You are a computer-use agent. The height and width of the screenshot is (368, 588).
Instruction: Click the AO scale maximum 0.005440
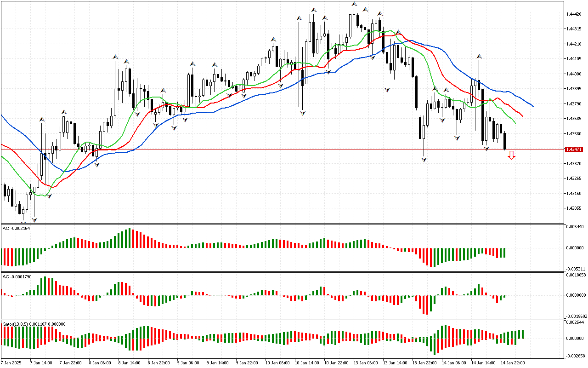click(x=575, y=227)
